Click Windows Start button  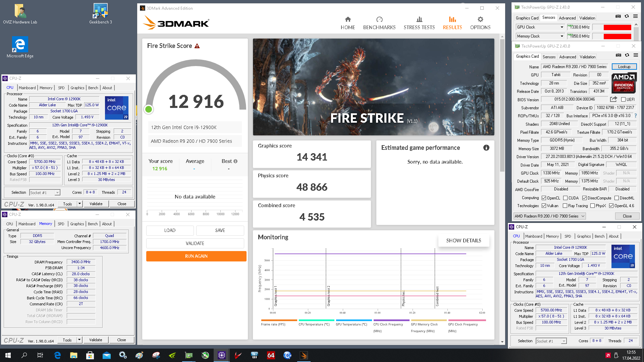pos(8,355)
